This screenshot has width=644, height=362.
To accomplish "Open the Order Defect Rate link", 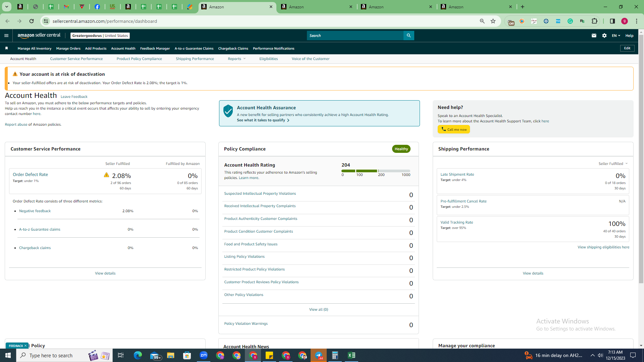I will point(30,174).
